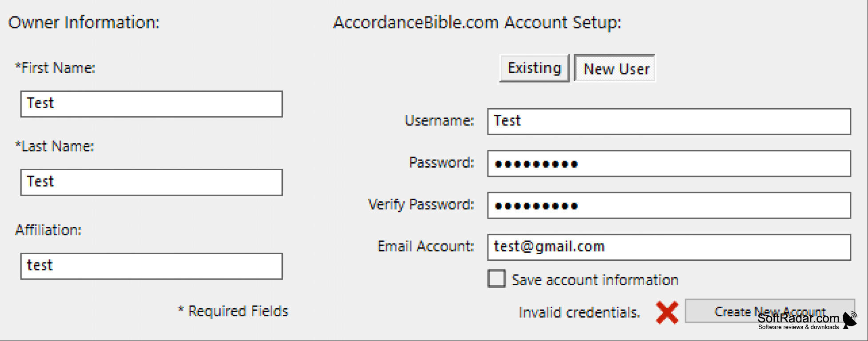Open the SoftRadar.com watermark link

pyautogui.click(x=798, y=321)
